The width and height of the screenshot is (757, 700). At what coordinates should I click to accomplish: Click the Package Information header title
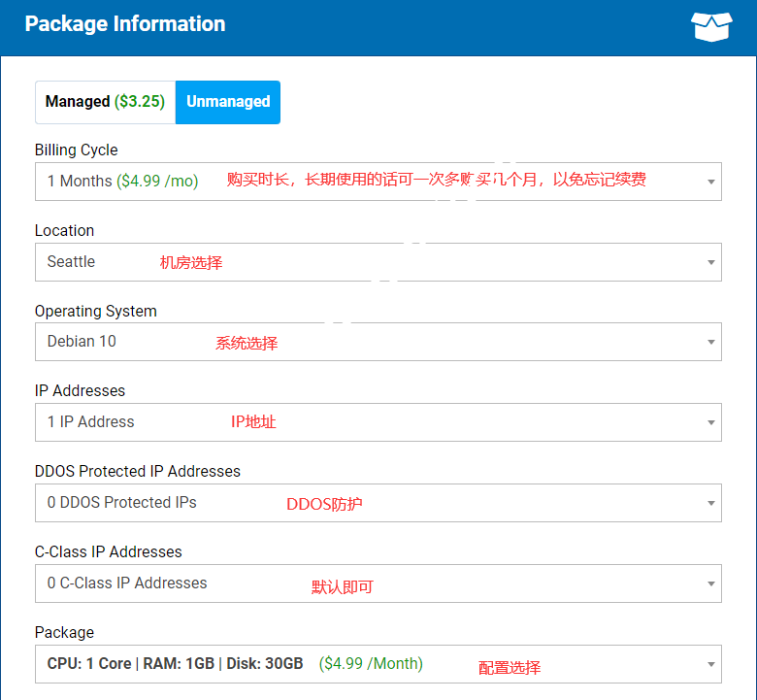tap(125, 24)
